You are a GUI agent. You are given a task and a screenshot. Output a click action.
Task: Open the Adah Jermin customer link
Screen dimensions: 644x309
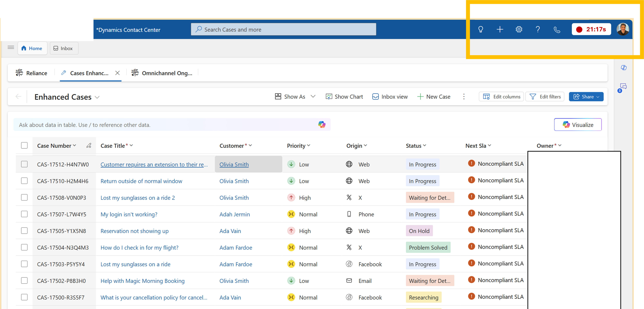pos(234,214)
